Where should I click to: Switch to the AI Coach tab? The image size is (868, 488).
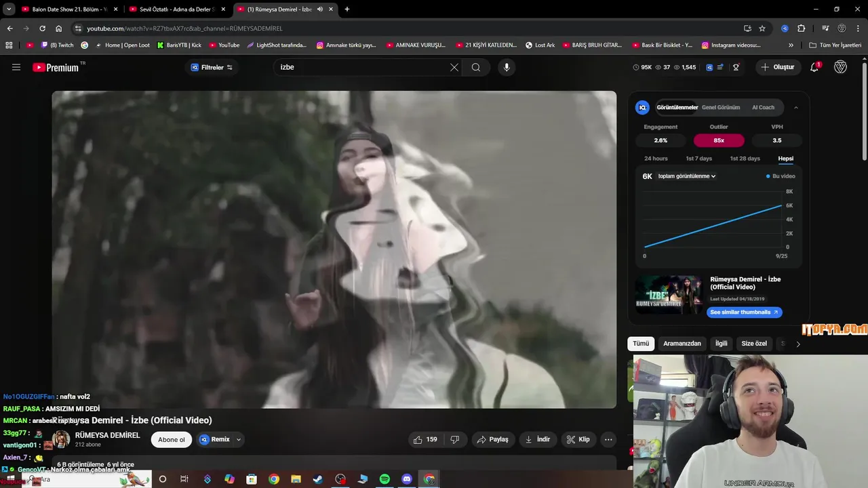click(763, 107)
